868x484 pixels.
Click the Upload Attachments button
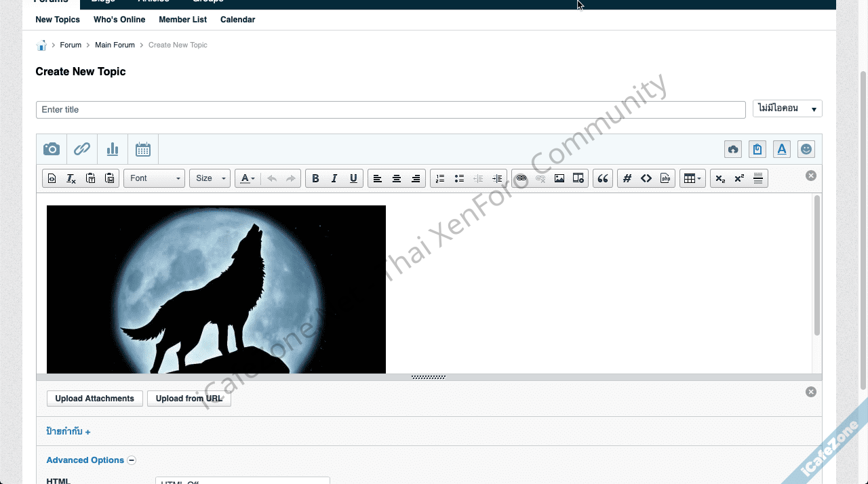(x=95, y=399)
